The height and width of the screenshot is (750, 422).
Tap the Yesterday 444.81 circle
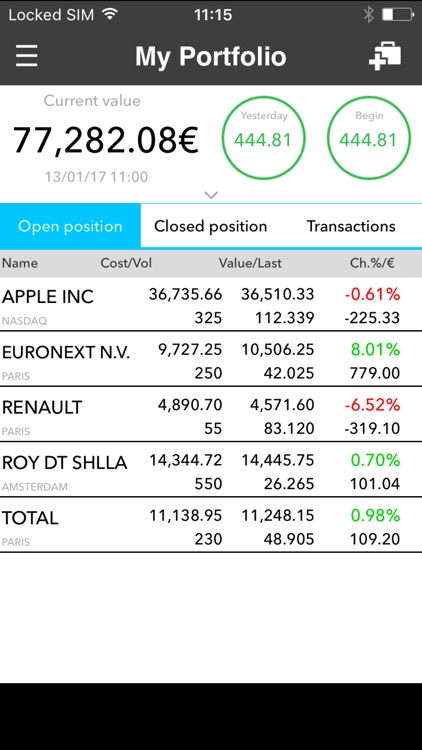tap(264, 138)
